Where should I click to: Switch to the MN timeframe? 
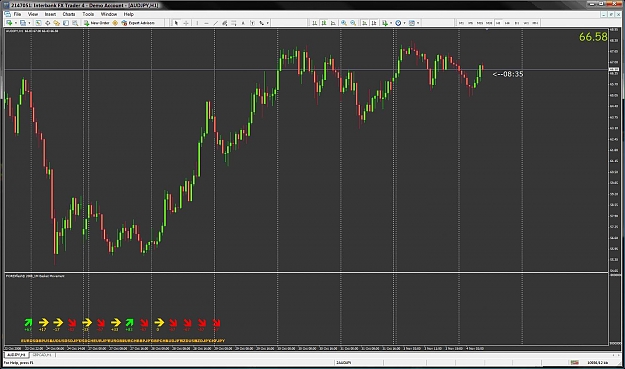(535, 23)
